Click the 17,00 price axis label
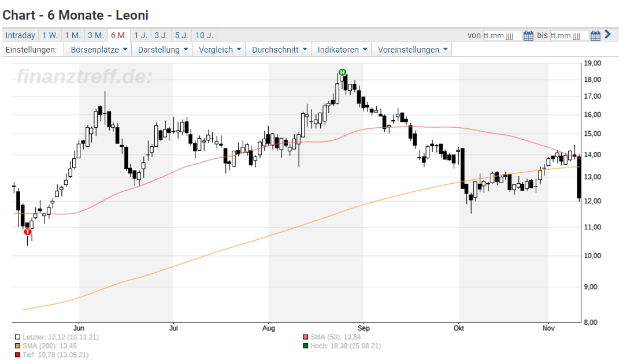 592,96
